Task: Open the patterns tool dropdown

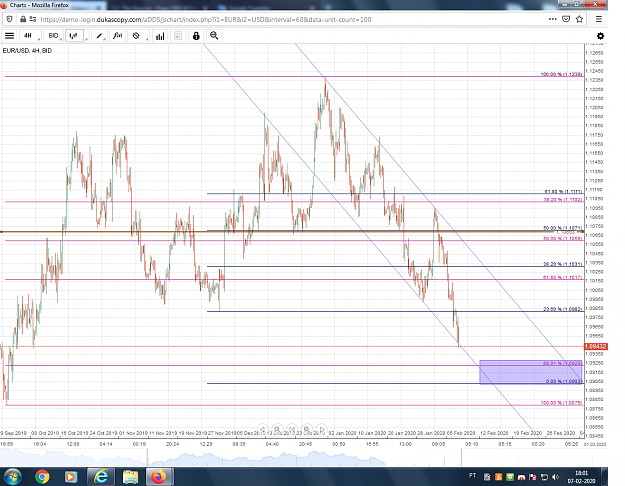Action: [138, 36]
